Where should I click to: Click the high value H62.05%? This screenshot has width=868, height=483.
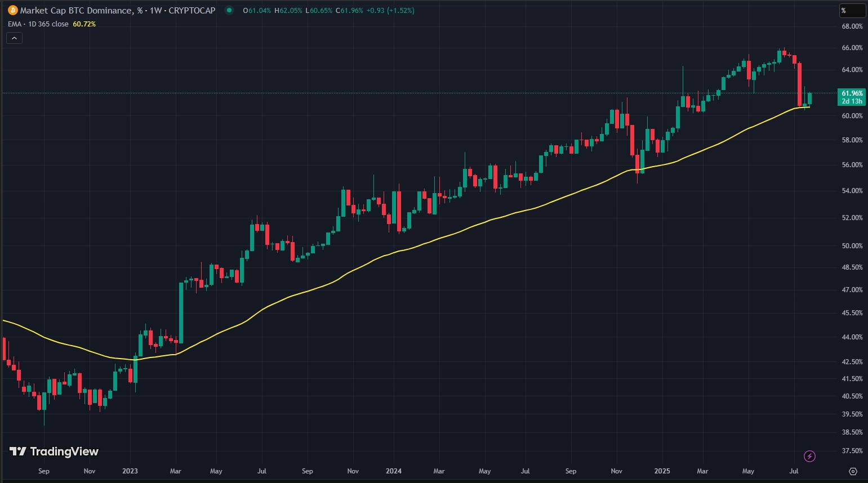[x=288, y=10]
